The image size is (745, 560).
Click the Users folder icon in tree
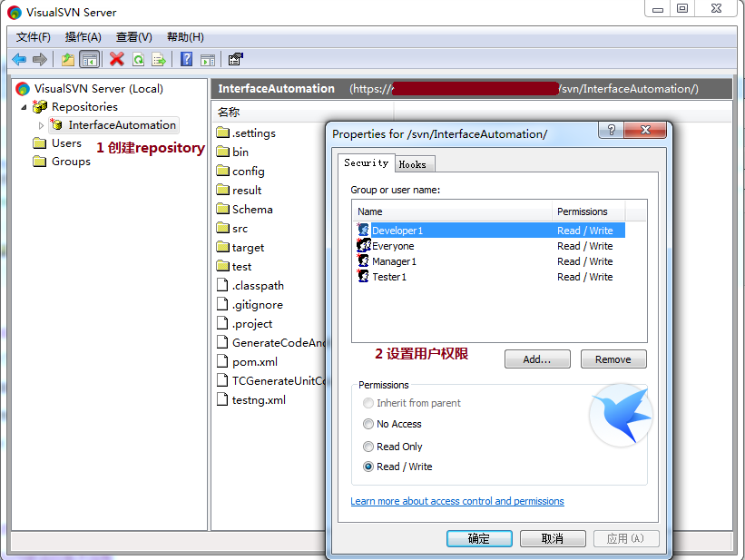[39, 143]
